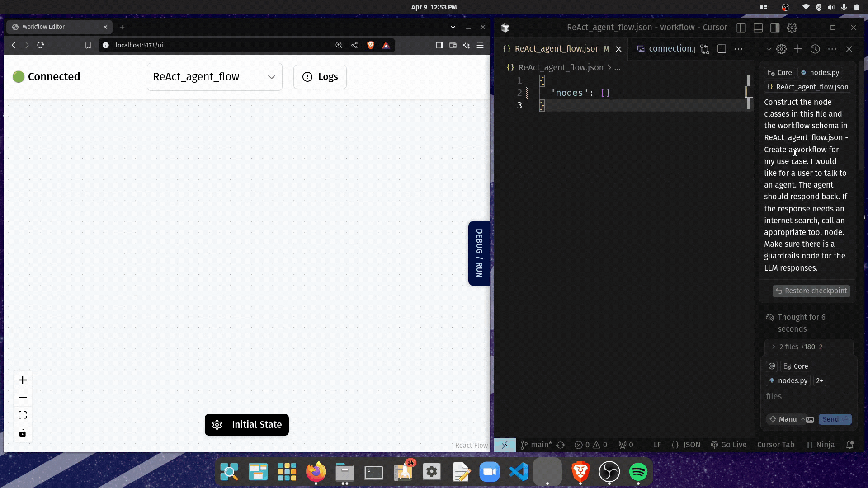
Task: Restore the chat checkpoint
Action: [x=811, y=291]
